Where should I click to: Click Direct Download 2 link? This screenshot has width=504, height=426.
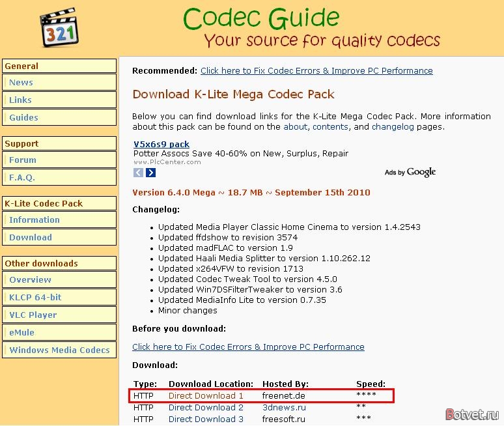pyautogui.click(x=206, y=407)
